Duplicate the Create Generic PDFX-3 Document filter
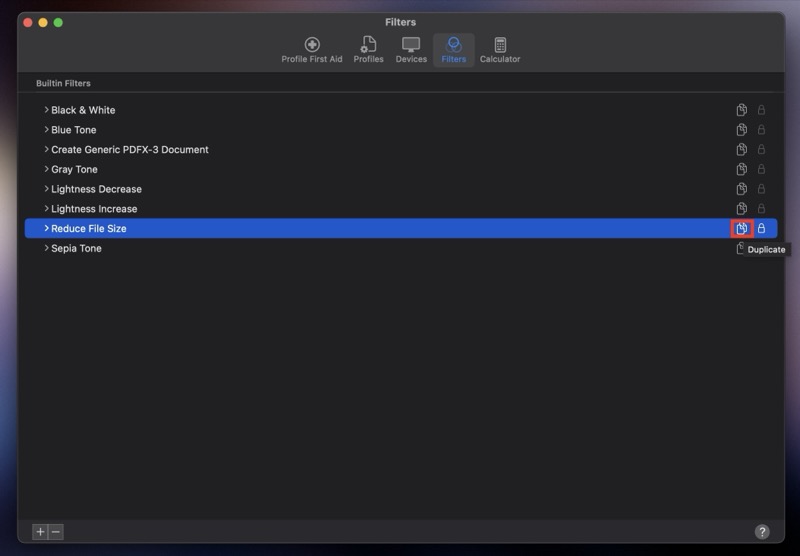This screenshot has width=800, height=556. [741, 149]
